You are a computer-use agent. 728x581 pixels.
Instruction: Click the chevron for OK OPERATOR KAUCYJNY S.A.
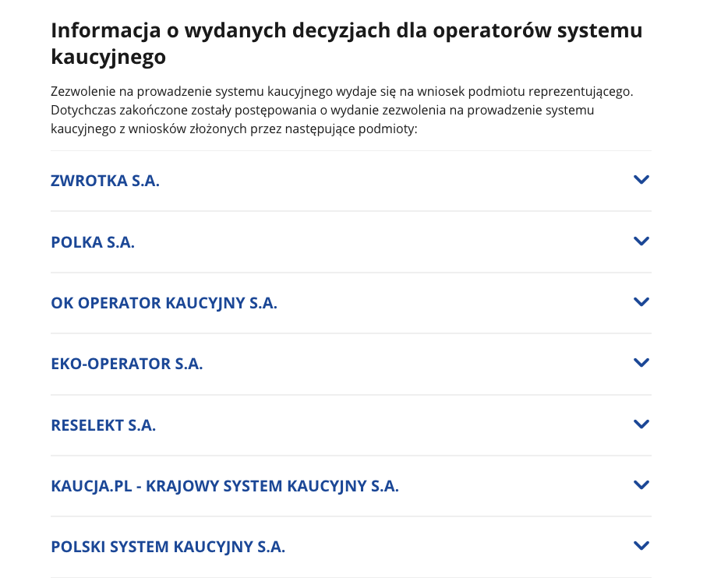click(x=641, y=302)
